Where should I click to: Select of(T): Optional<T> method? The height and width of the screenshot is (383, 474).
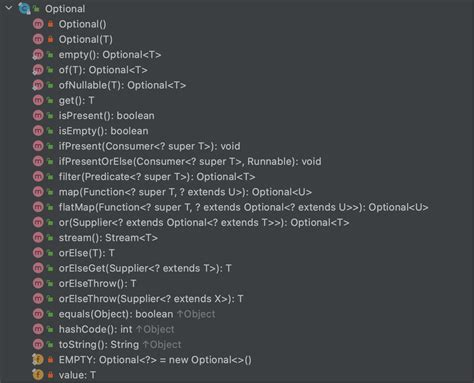[103, 70]
